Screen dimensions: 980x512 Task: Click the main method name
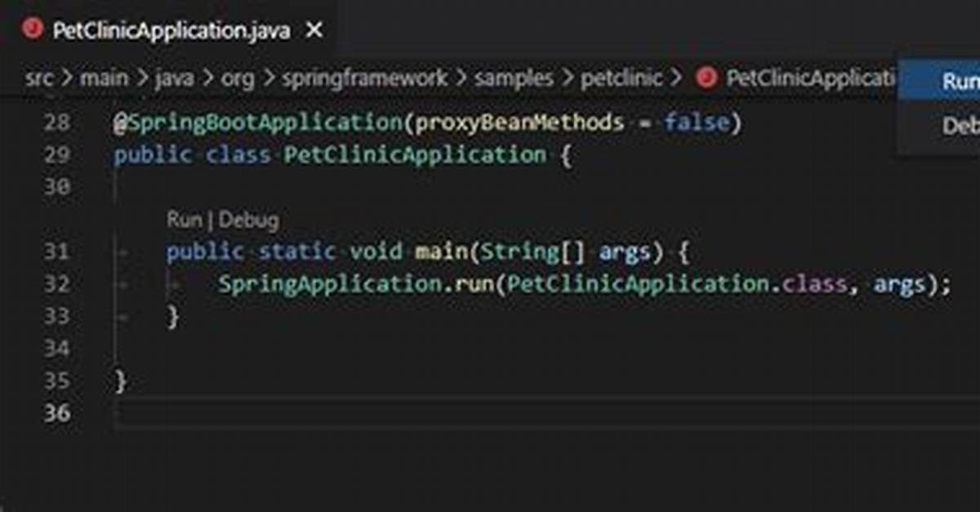[x=441, y=252]
